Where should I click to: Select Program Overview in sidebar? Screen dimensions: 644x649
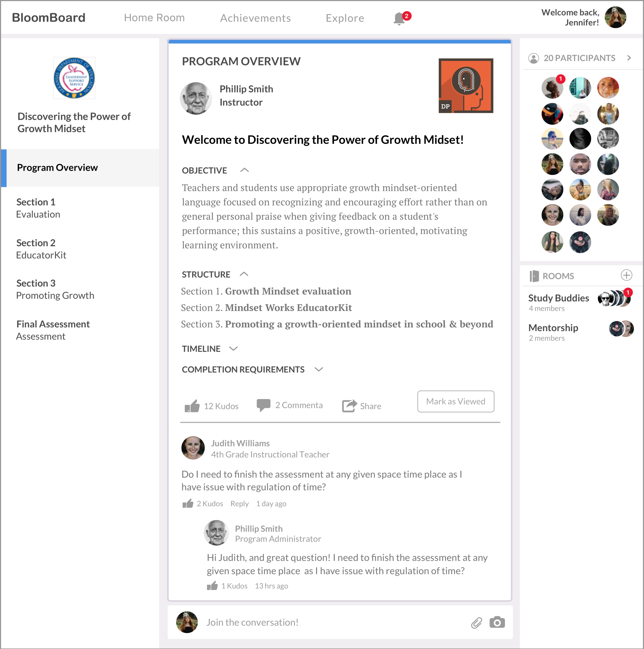pyautogui.click(x=80, y=168)
